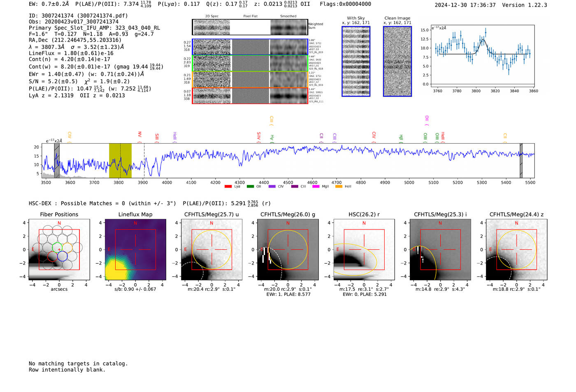Select the CFHTLS/Meg(24.4) z cutout
Image resolution: width=576 pixels, height=392 pixels.
516,250
